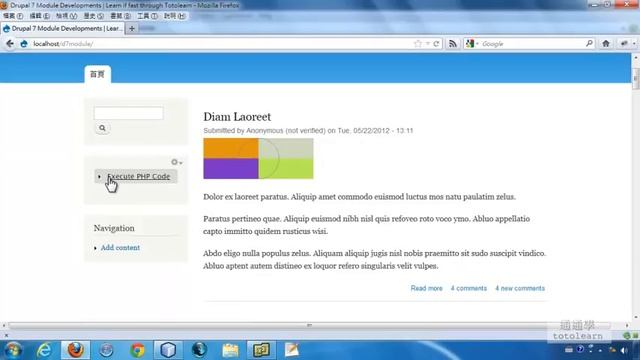
Task: Open the first Firefox menu (檔案)
Action: [13, 16]
